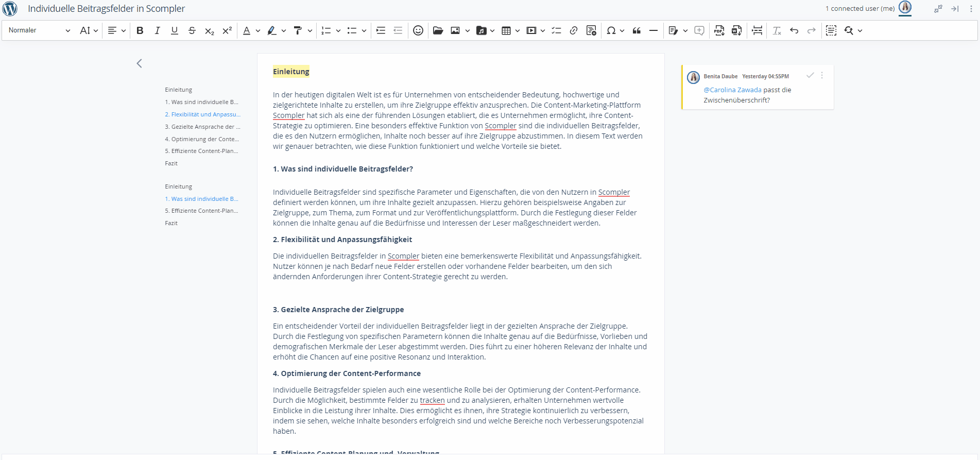Jump to '3. Gezielte Ansprache der' outline entry

point(202,127)
